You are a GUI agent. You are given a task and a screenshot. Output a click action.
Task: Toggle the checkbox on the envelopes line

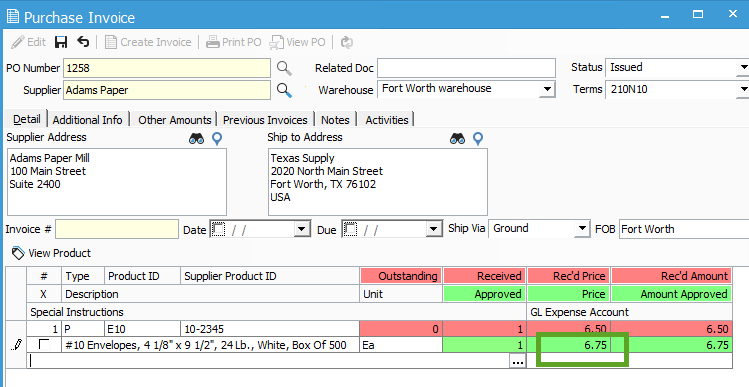(x=44, y=344)
